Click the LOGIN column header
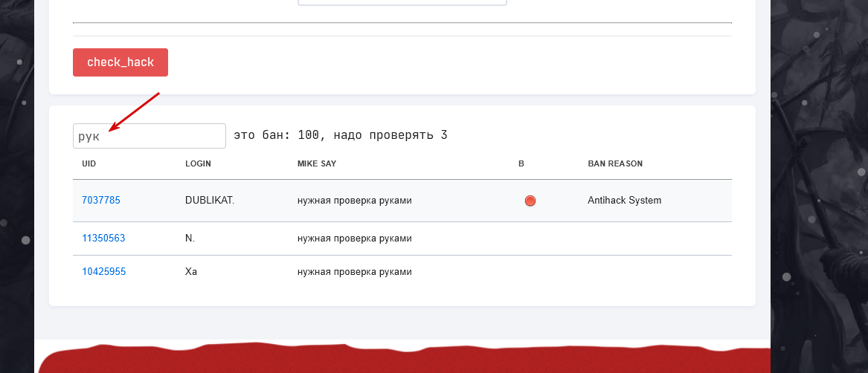The image size is (868, 373). pos(198,163)
